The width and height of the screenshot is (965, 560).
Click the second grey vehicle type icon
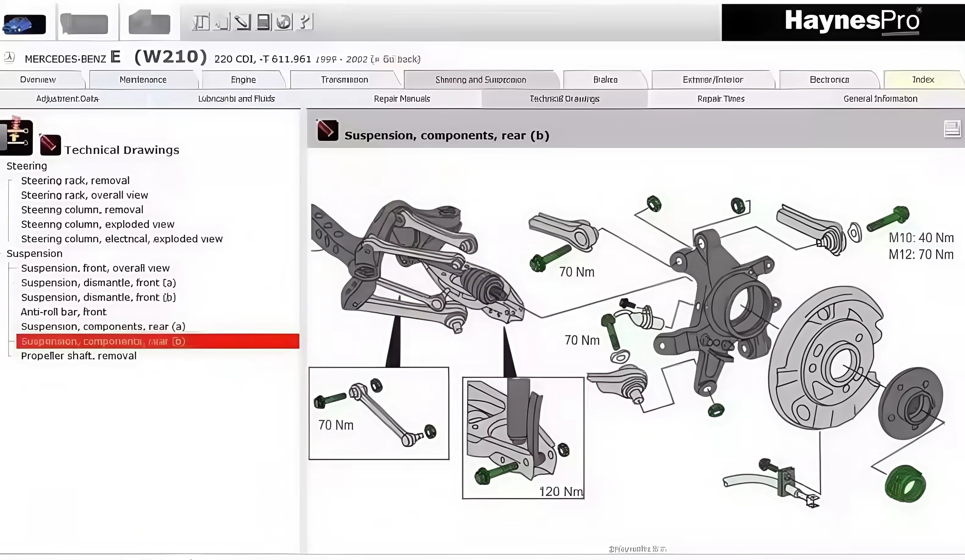[84, 24]
